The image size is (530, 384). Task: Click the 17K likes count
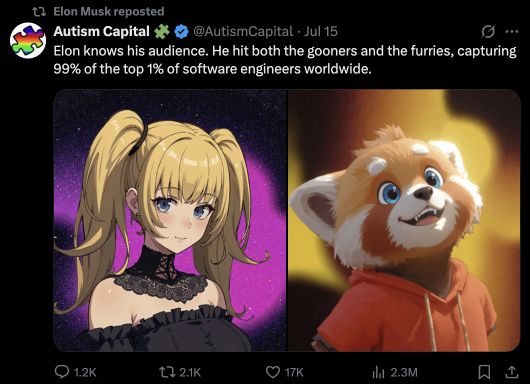(x=294, y=373)
